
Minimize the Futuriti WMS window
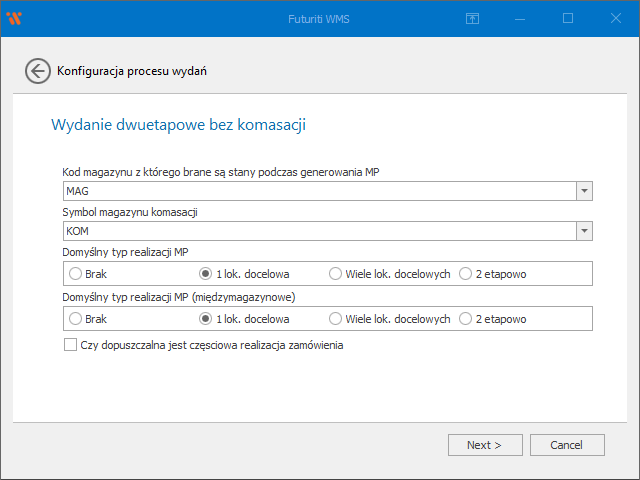click(x=519, y=18)
